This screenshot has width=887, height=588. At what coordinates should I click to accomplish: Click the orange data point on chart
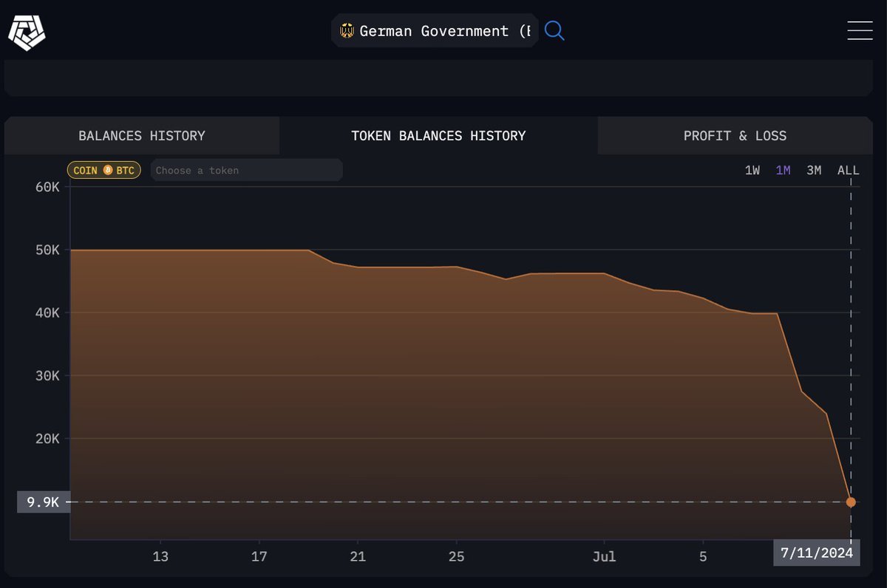pyautogui.click(x=851, y=502)
